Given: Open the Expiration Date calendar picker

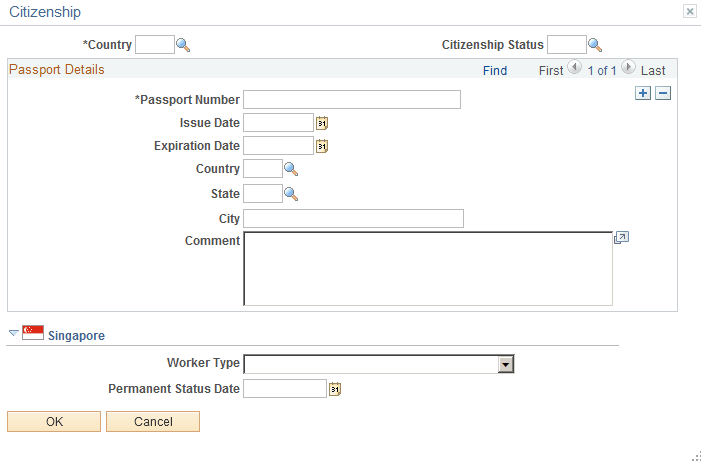Looking at the screenshot, I should pyautogui.click(x=322, y=146).
